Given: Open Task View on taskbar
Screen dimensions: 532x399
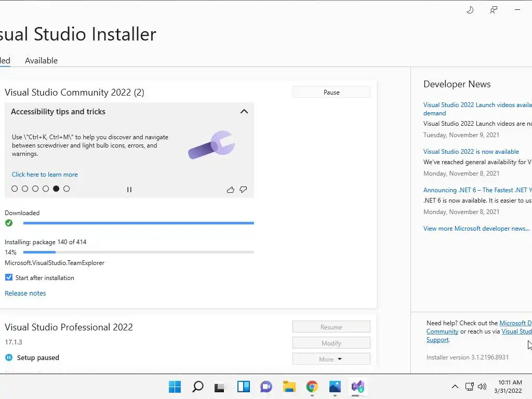Looking at the screenshot, I should [x=220, y=387].
